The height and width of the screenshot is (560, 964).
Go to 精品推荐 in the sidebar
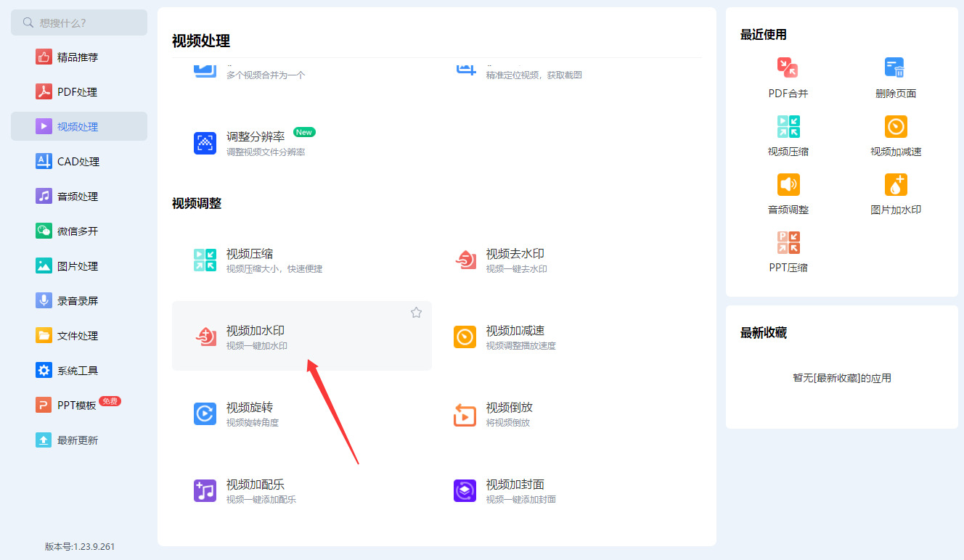(x=79, y=57)
